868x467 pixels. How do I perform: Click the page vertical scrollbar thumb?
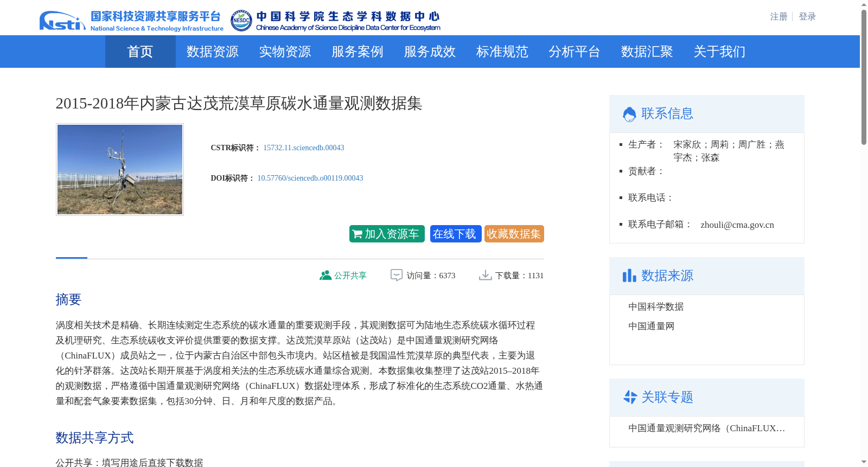(x=864, y=77)
